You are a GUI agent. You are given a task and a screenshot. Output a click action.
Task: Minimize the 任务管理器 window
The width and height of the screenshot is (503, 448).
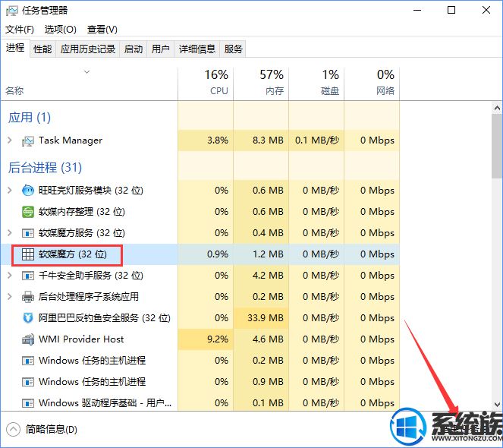(x=417, y=11)
